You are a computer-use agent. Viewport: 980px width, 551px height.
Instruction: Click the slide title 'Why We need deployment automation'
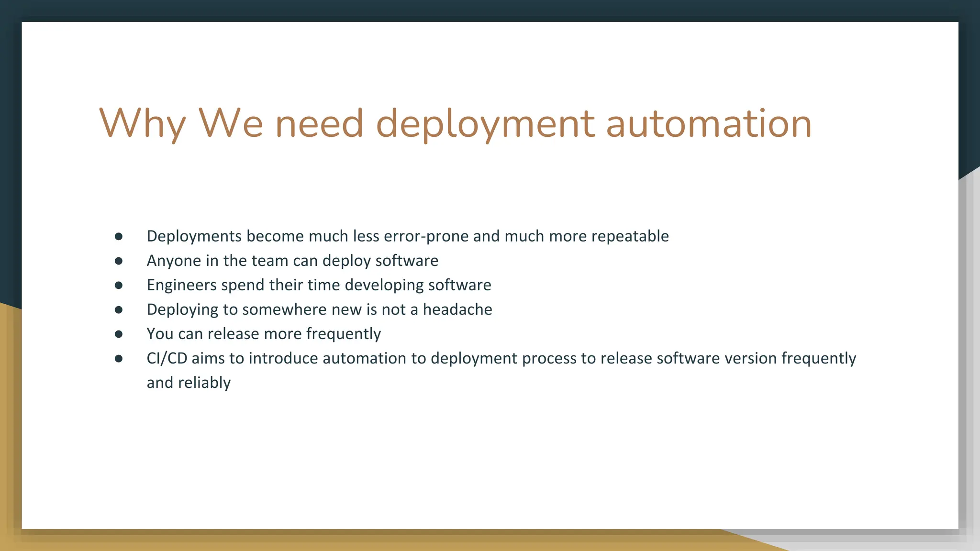point(455,123)
